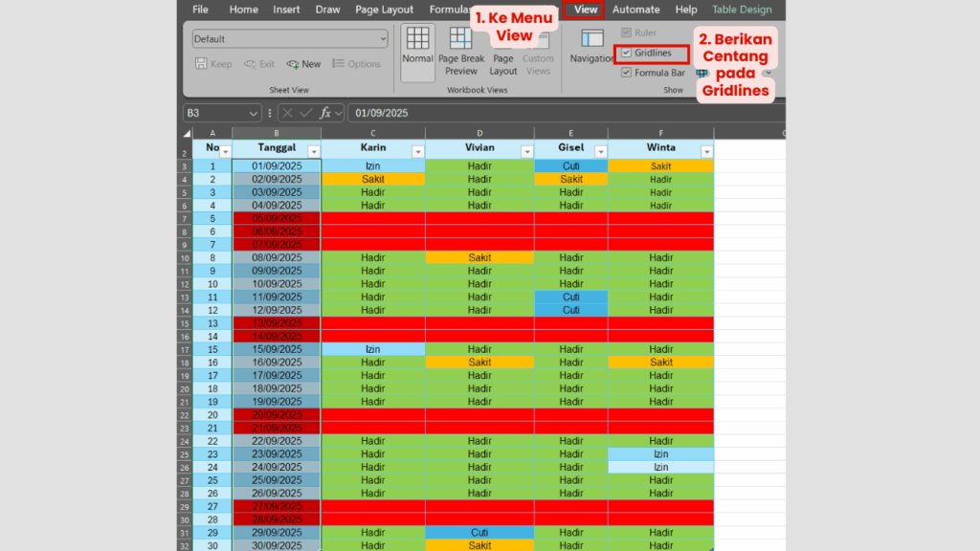
Task: Open the Karin column filter dropdown
Action: [x=416, y=150]
